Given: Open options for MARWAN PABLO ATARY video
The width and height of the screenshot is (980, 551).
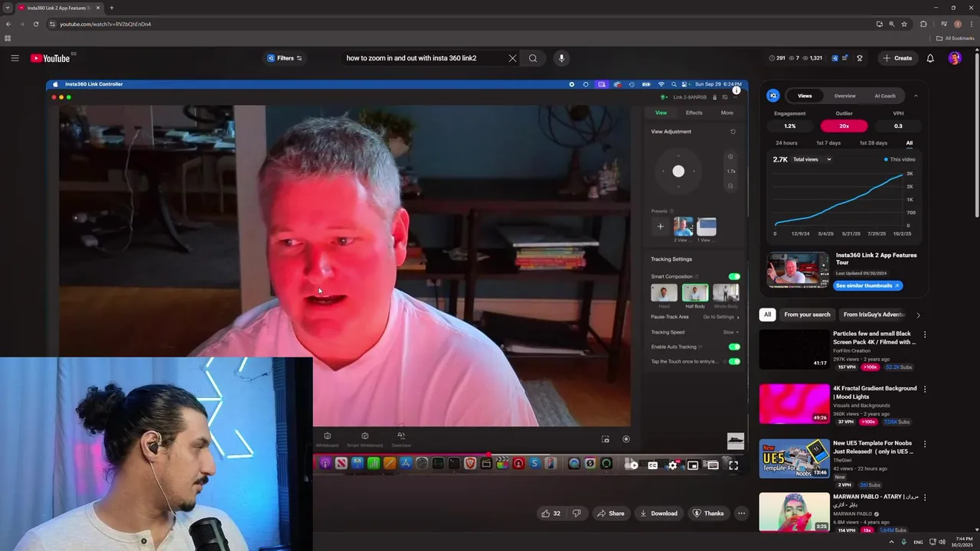Looking at the screenshot, I should (x=924, y=497).
